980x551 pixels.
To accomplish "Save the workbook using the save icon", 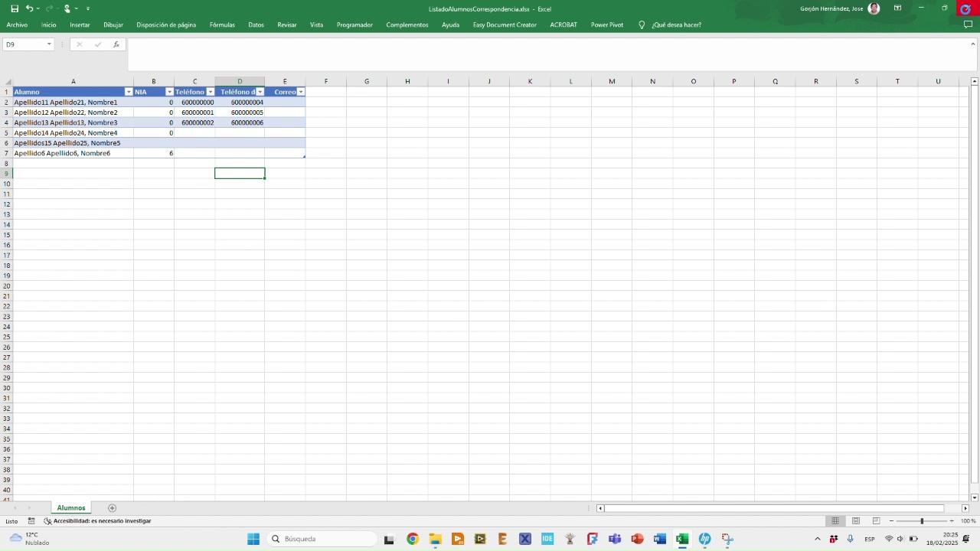I will pyautogui.click(x=15, y=8).
